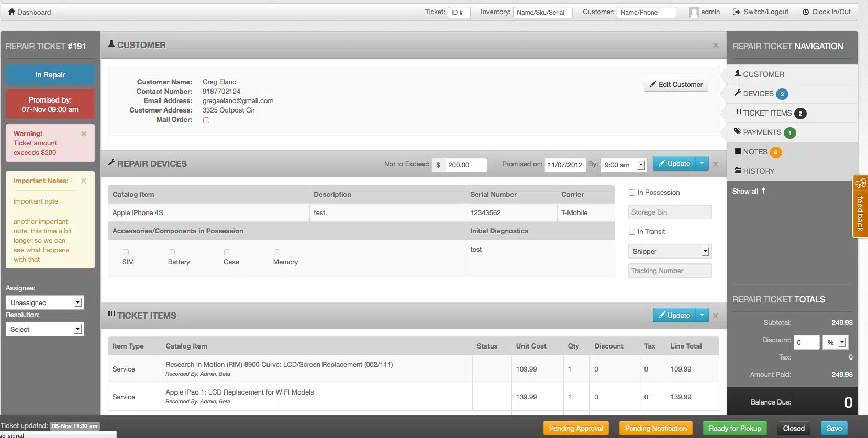Collapse the Customer section with X icon
The width and height of the screenshot is (868, 438).
tap(715, 46)
